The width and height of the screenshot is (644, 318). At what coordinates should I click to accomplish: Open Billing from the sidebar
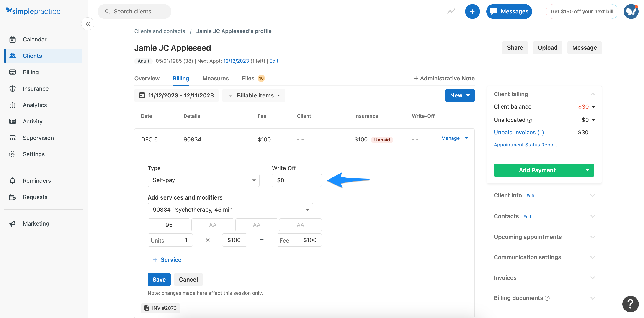[x=31, y=72]
